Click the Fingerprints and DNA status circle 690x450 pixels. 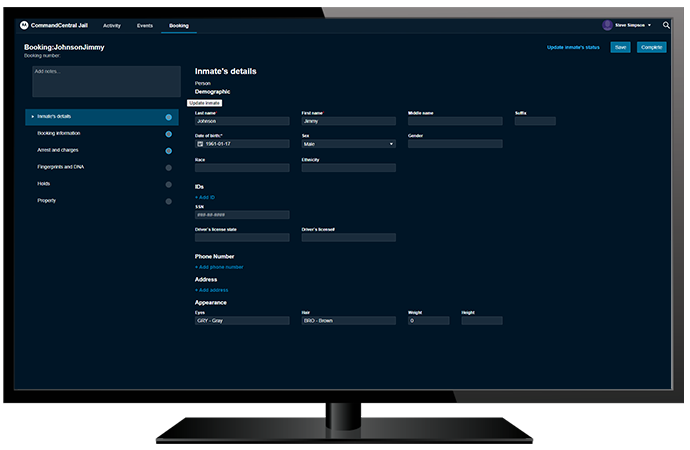[168, 168]
